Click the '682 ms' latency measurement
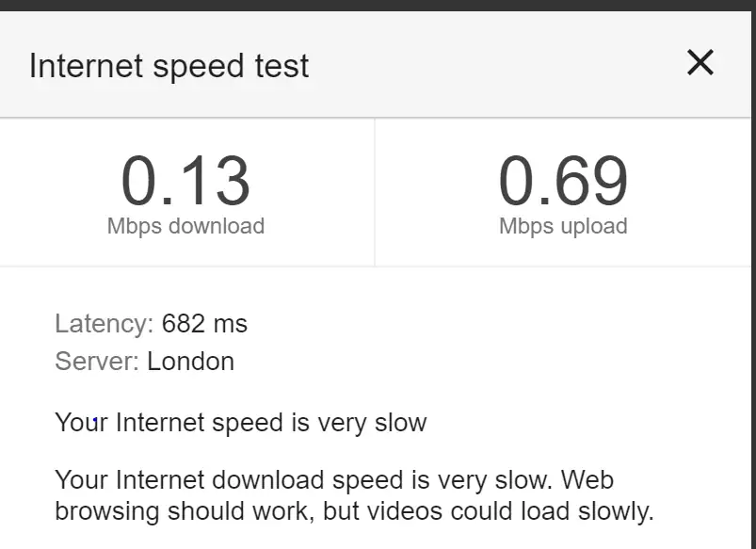 tap(204, 323)
